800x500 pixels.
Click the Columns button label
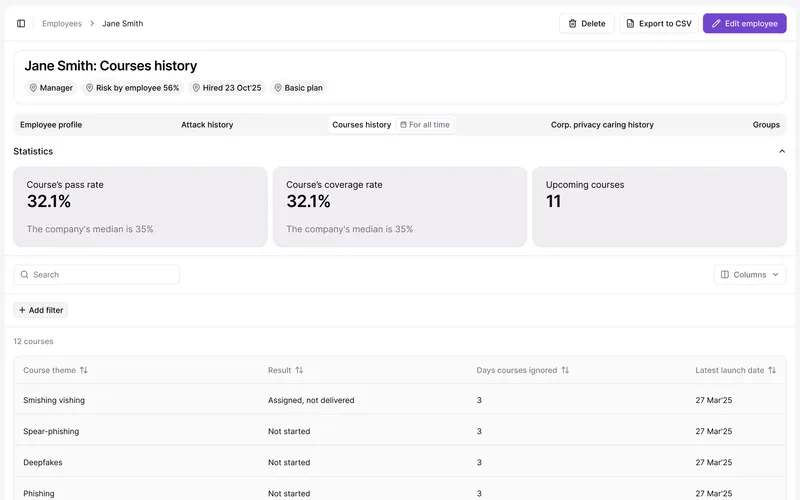pos(749,274)
